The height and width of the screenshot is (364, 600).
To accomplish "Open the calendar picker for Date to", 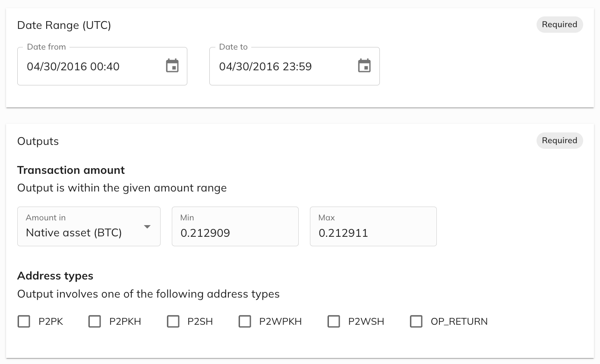I will (364, 66).
